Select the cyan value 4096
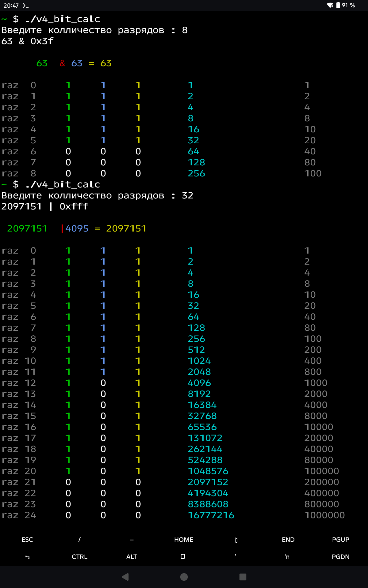 [199, 383]
